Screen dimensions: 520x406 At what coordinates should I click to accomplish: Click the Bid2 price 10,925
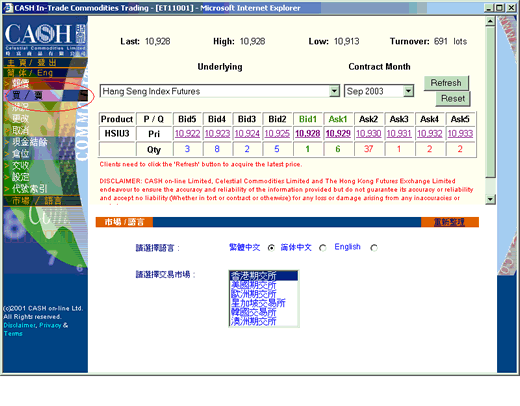coord(277,134)
